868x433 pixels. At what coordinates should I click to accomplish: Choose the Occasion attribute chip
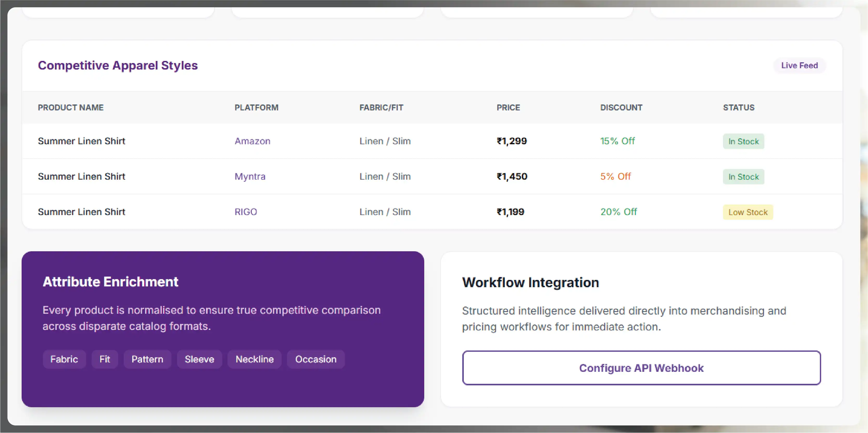pyautogui.click(x=316, y=359)
